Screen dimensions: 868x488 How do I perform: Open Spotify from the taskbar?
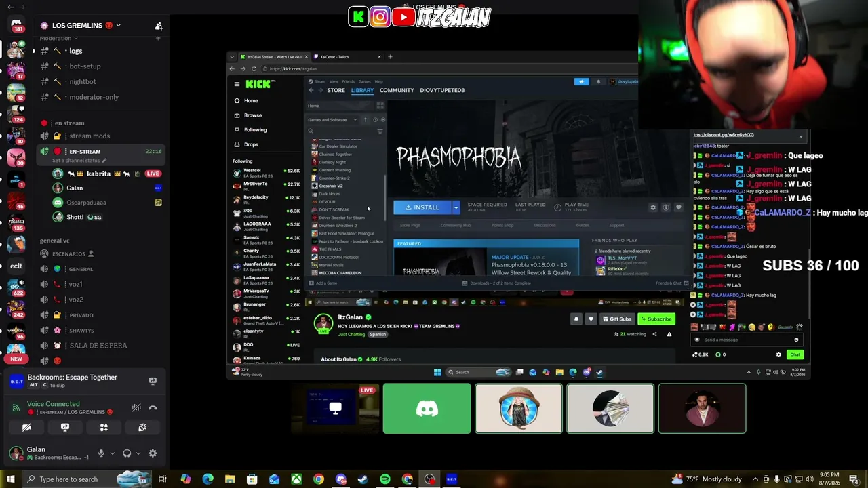click(385, 479)
